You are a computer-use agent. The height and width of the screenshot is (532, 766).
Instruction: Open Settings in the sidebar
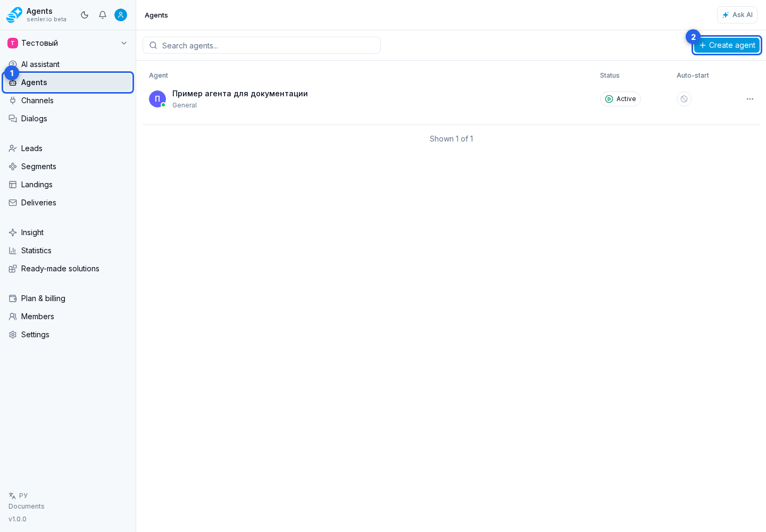point(68,335)
